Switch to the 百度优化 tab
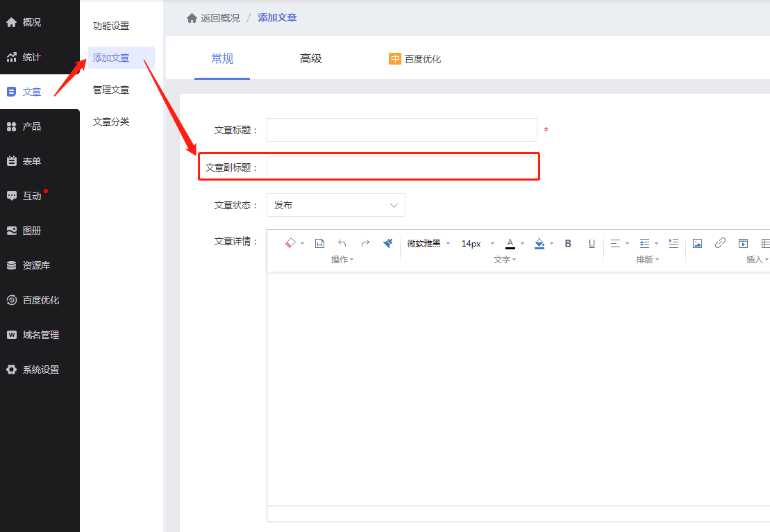 pos(415,59)
